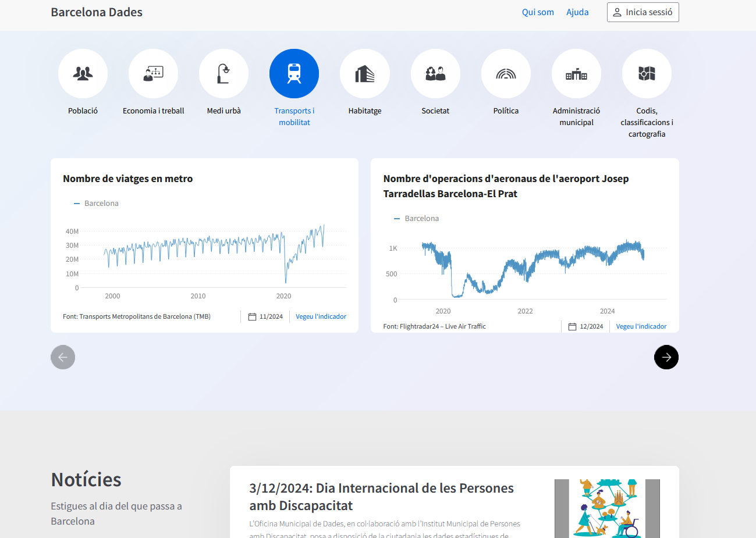Open the Habitatge building icon
Image resolution: width=756 pixels, height=538 pixels.
coord(364,74)
